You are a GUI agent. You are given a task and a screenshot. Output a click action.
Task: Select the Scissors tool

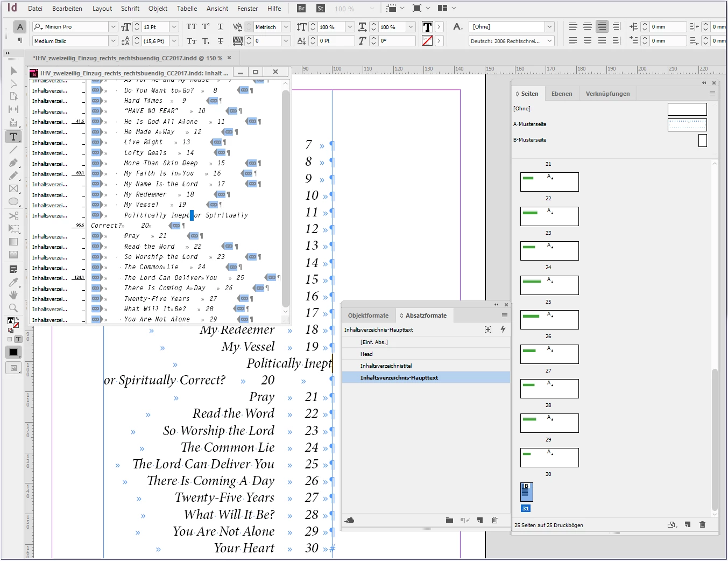coord(13,216)
